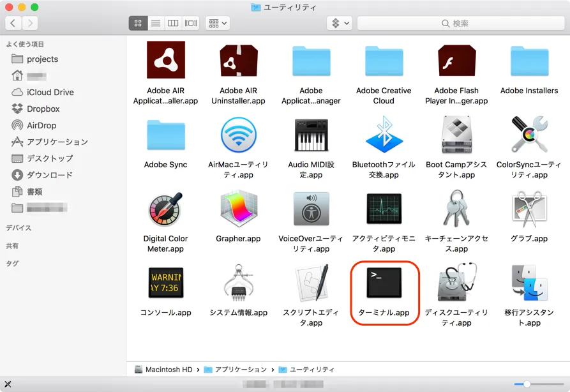Click the search (検索) field

461,23
